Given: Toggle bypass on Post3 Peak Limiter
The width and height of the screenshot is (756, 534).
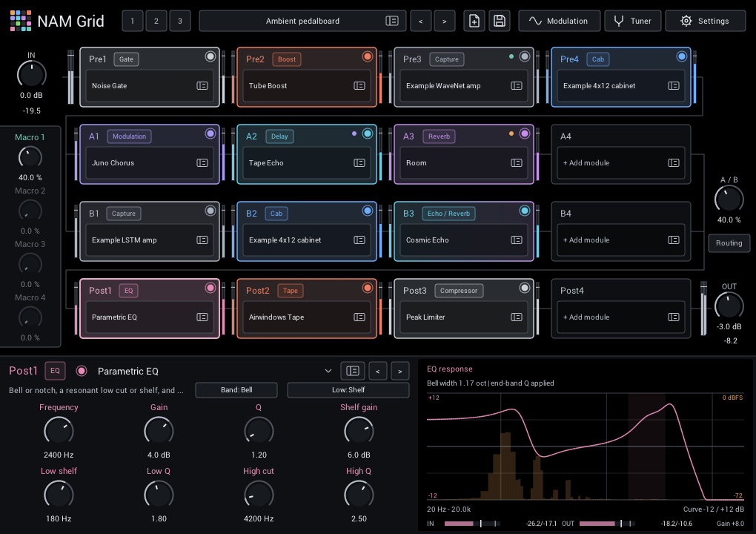Looking at the screenshot, I should point(525,288).
